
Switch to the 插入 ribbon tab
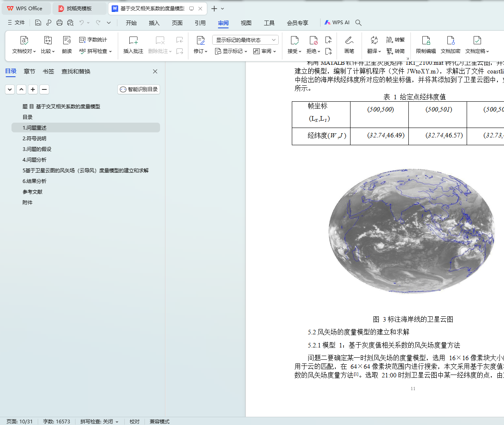[x=154, y=23]
